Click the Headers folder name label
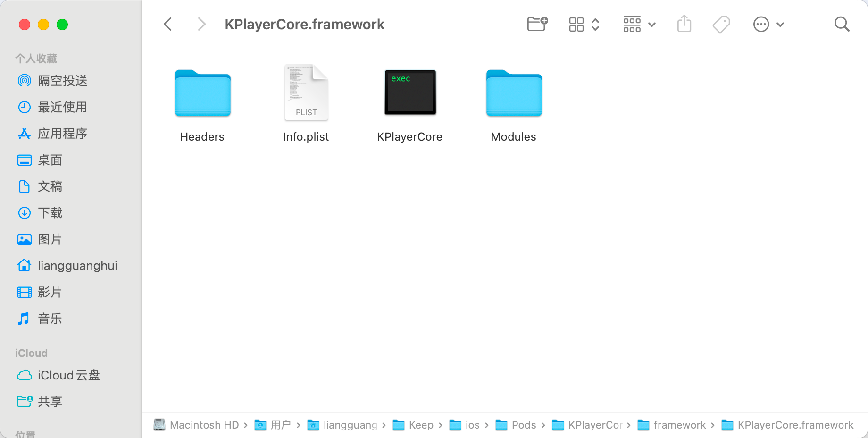The height and width of the screenshot is (438, 868). [202, 137]
